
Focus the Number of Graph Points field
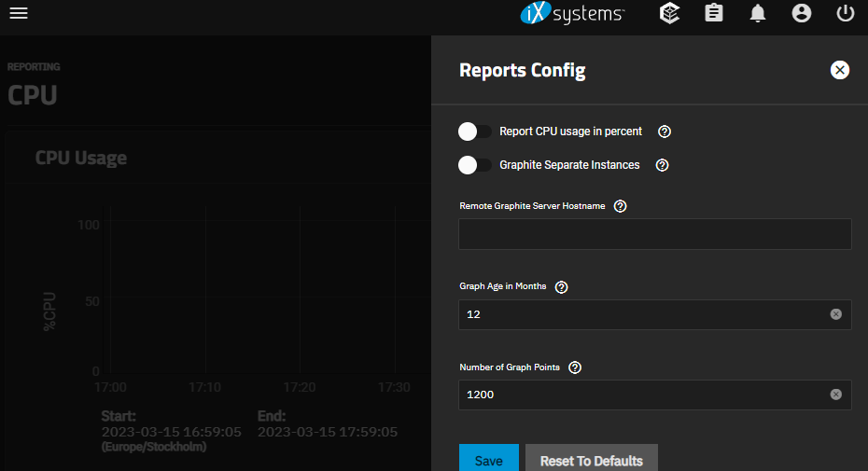[655, 395]
